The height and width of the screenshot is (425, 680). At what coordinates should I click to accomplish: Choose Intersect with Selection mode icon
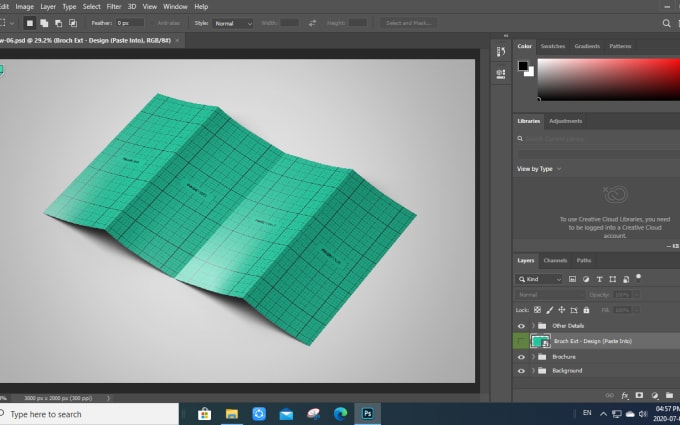73,23
